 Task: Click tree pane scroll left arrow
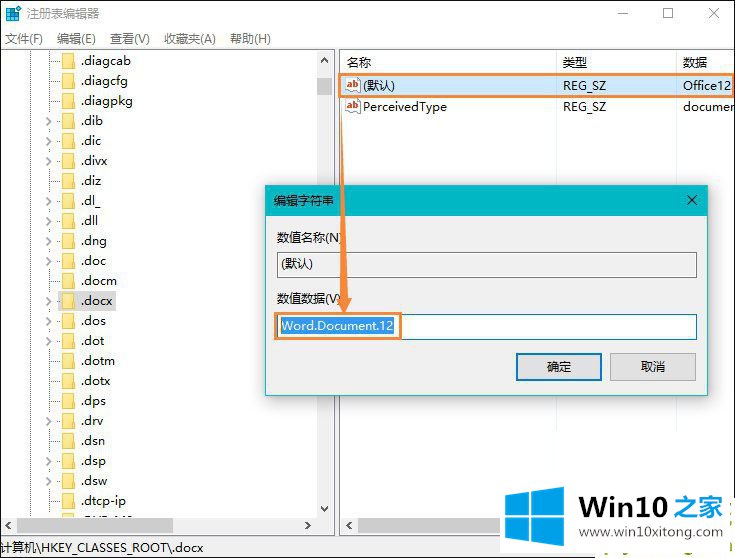[x=8, y=525]
